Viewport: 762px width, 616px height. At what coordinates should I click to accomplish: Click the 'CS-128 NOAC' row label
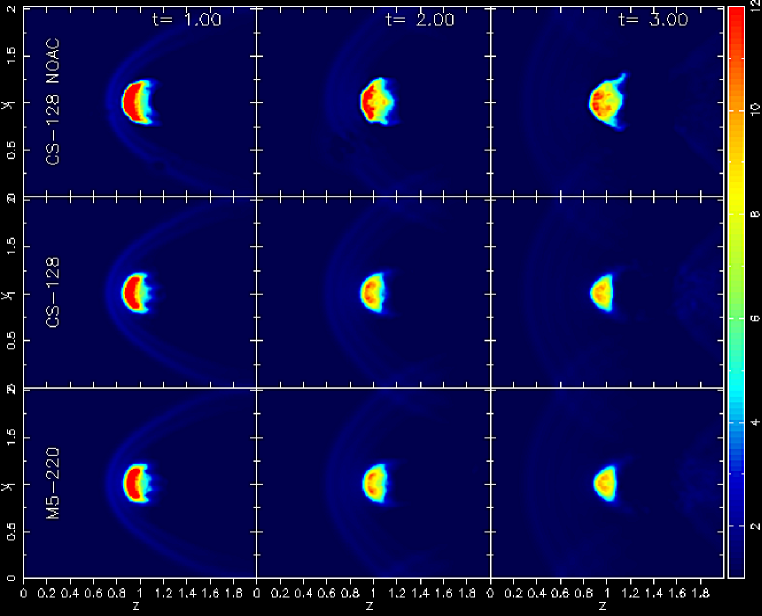[53, 102]
